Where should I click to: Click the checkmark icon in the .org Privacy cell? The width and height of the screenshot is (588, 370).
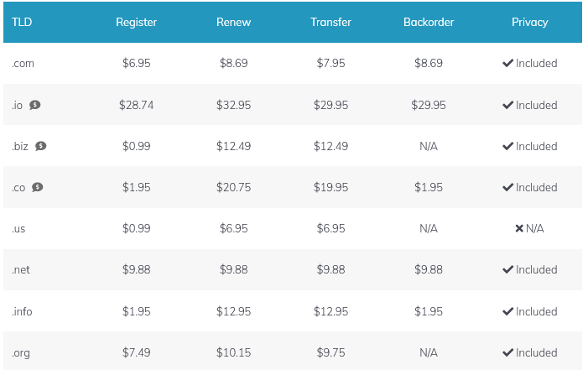point(507,352)
